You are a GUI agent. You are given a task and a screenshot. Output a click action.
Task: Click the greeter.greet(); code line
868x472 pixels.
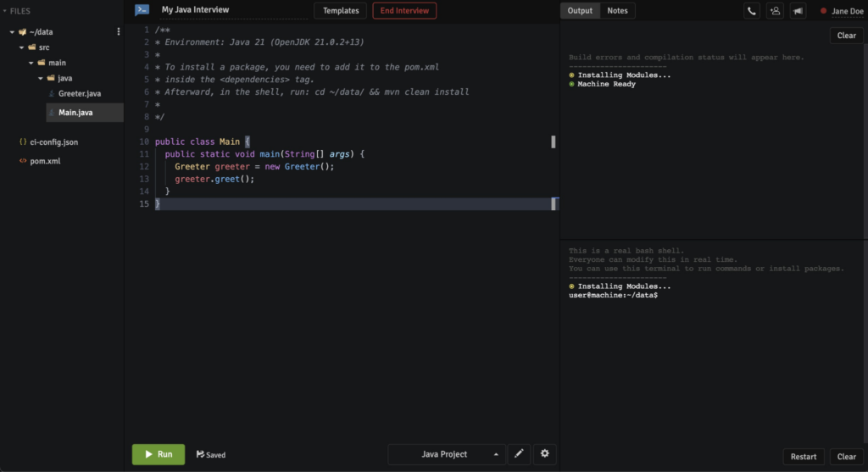(x=214, y=179)
